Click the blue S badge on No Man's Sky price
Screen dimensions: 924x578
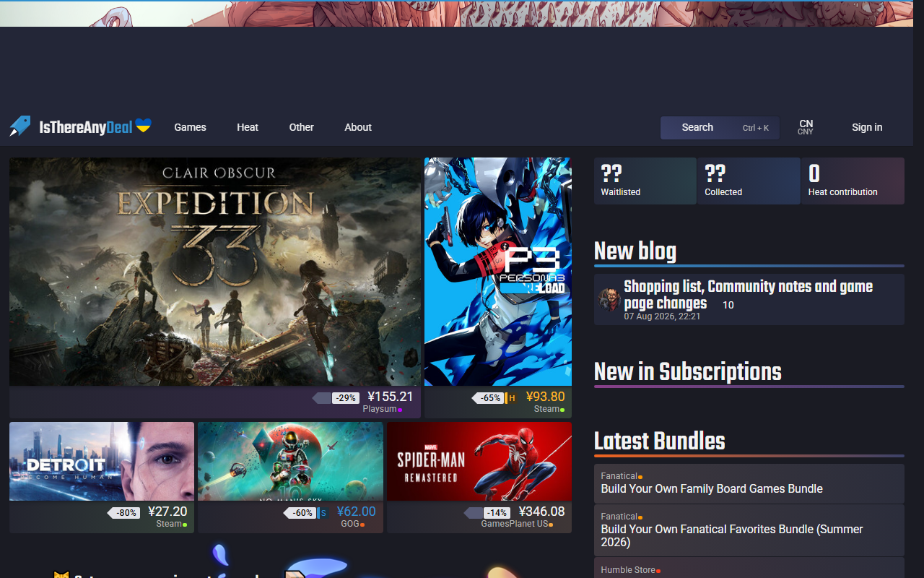click(323, 513)
